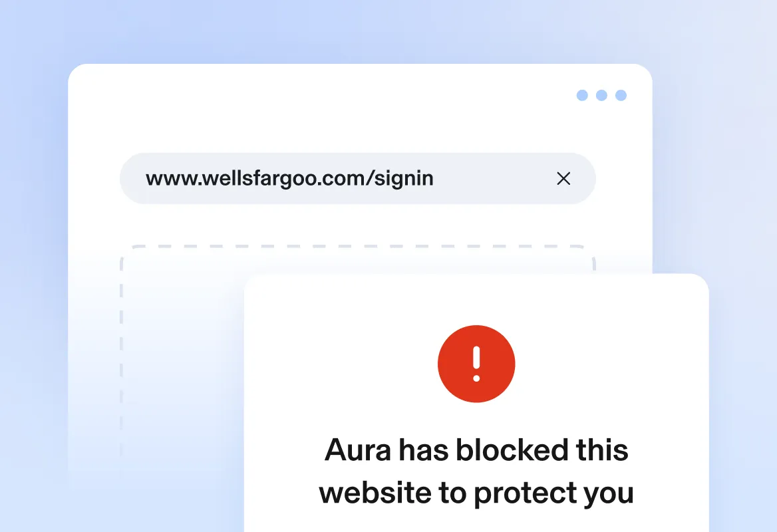Click the last blue dot in window corner
The image size is (777, 532).
click(x=621, y=95)
